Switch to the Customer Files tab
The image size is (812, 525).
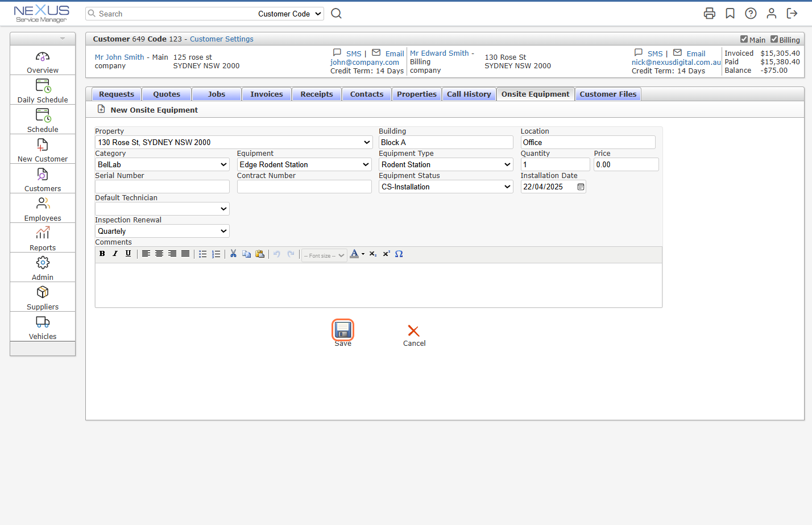(608, 94)
